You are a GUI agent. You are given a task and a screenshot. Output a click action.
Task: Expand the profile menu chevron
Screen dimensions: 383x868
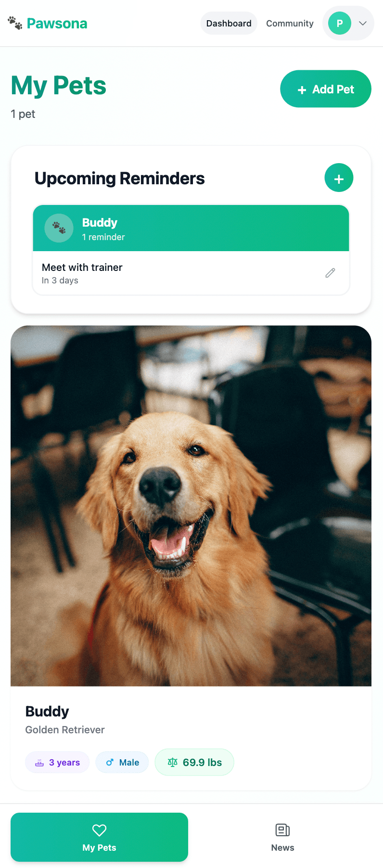click(x=363, y=23)
